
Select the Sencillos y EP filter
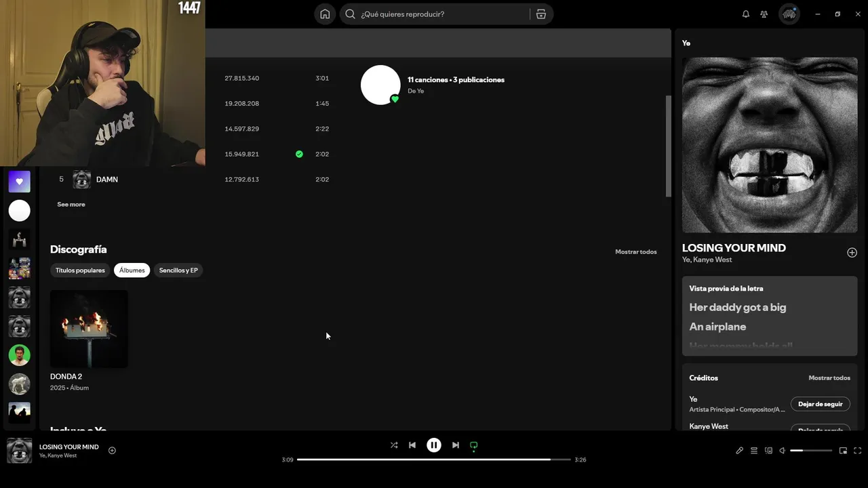178,270
